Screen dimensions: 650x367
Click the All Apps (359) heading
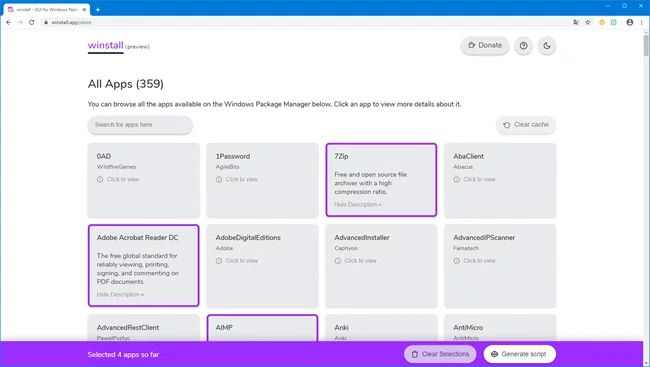126,84
